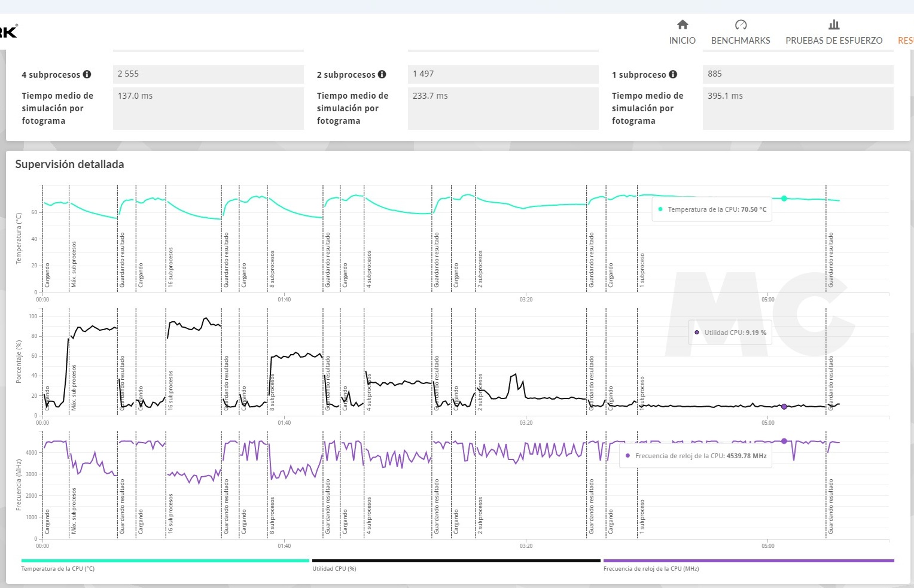The width and height of the screenshot is (914, 588).
Task: Select the 2 555 score field
Action: pyautogui.click(x=208, y=74)
